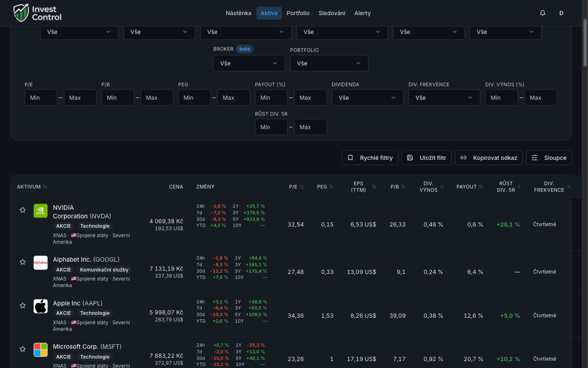Click the beta badge next to BROKER
588x368 pixels.
pyautogui.click(x=245, y=49)
